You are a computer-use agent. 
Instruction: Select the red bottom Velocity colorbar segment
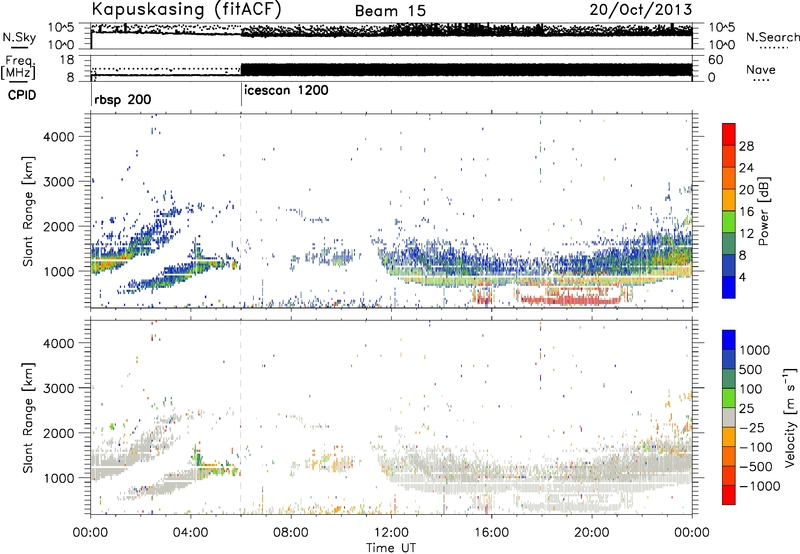point(729,495)
